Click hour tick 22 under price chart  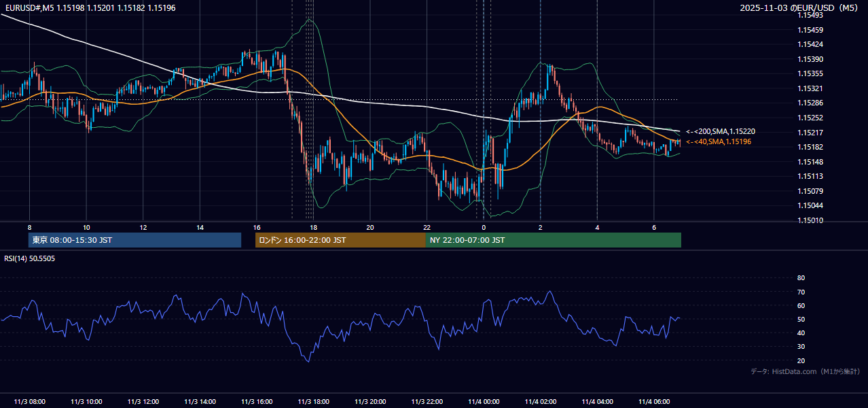(x=427, y=227)
